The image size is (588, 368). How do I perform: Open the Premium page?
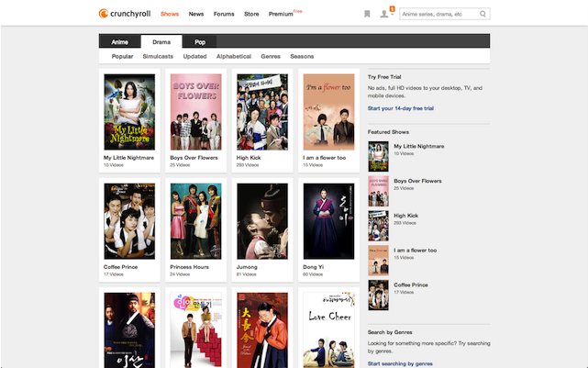281,14
